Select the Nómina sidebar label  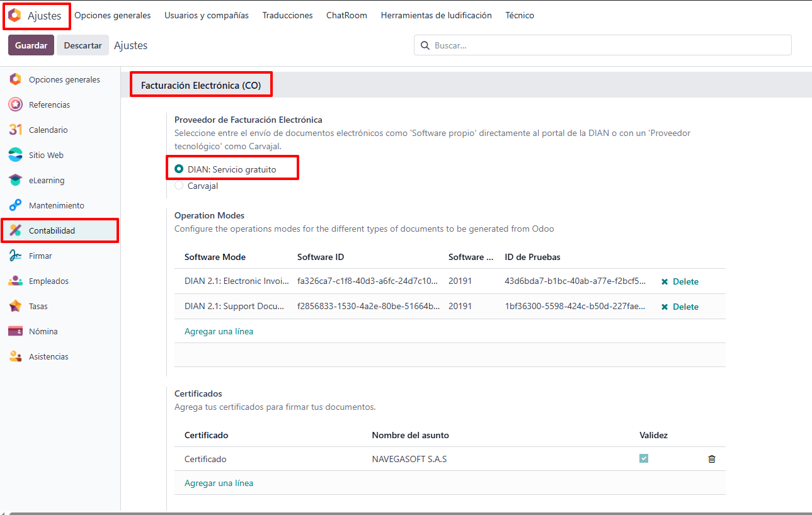click(43, 331)
